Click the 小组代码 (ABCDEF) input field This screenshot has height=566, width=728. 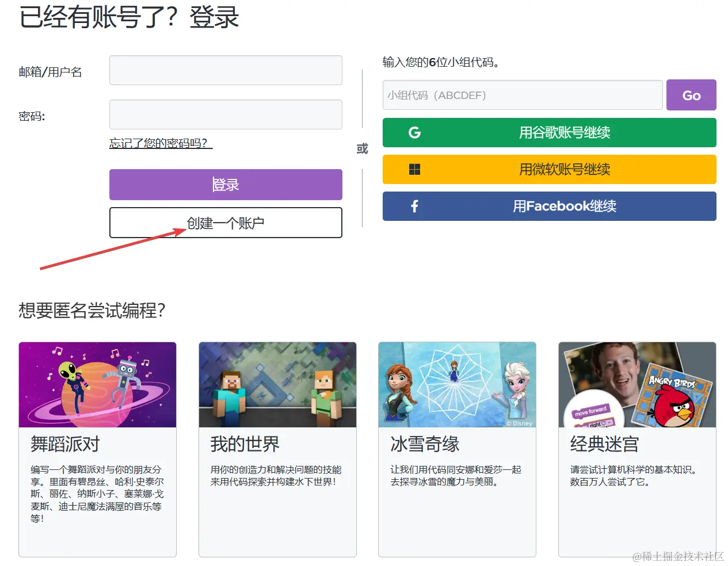coord(521,95)
